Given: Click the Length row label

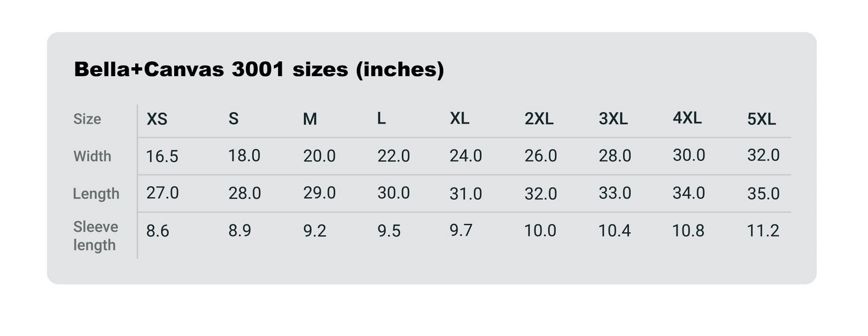Looking at the screenshot, I should [96, 194].
